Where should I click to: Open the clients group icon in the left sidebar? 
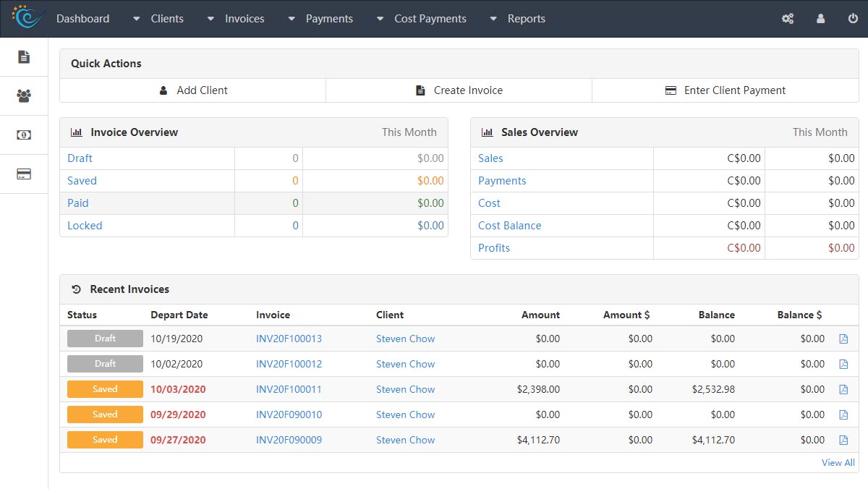click(x=24, y=95)
